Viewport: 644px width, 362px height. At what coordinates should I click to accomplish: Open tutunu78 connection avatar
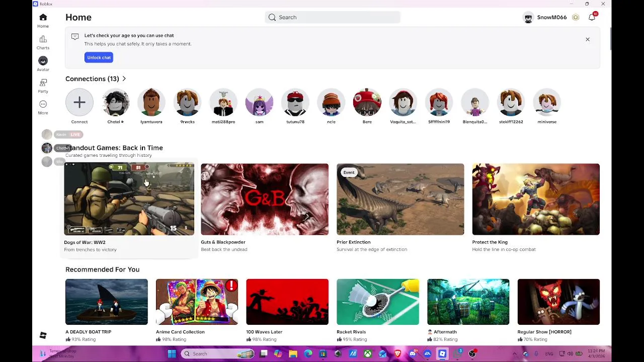coord(295,103)
